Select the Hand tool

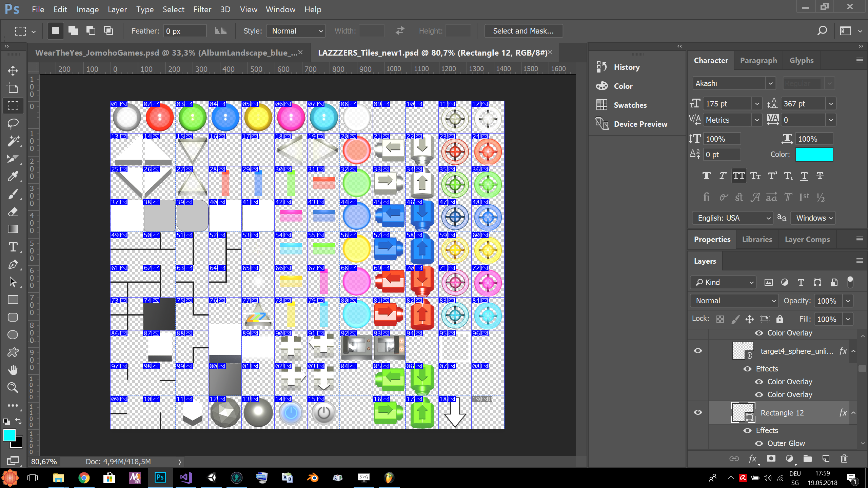tap(13, 370)
